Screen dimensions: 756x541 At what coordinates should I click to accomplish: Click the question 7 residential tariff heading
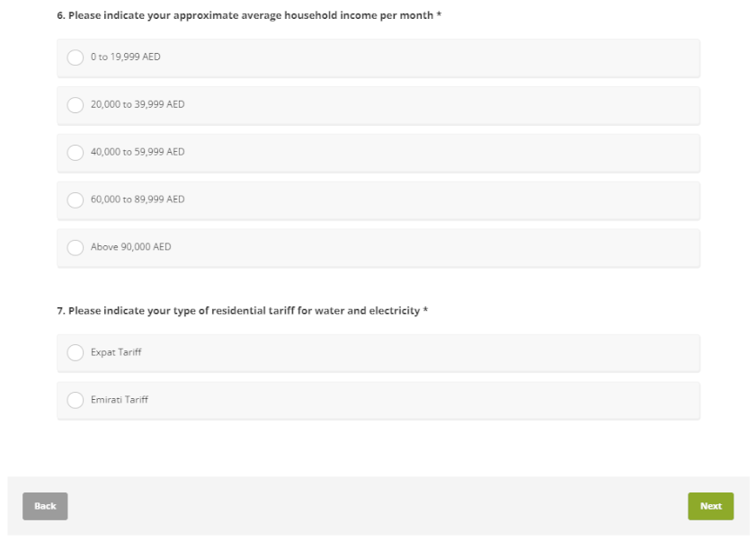coord(238,311)
